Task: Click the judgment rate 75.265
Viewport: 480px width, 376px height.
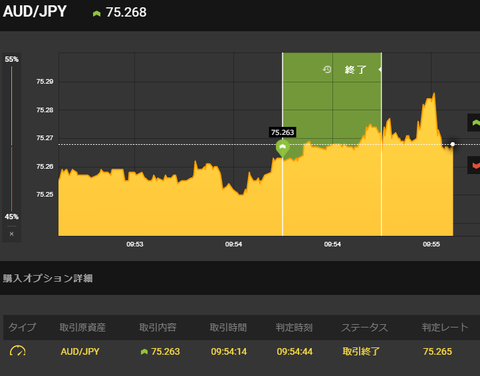Action: point(437,352)
